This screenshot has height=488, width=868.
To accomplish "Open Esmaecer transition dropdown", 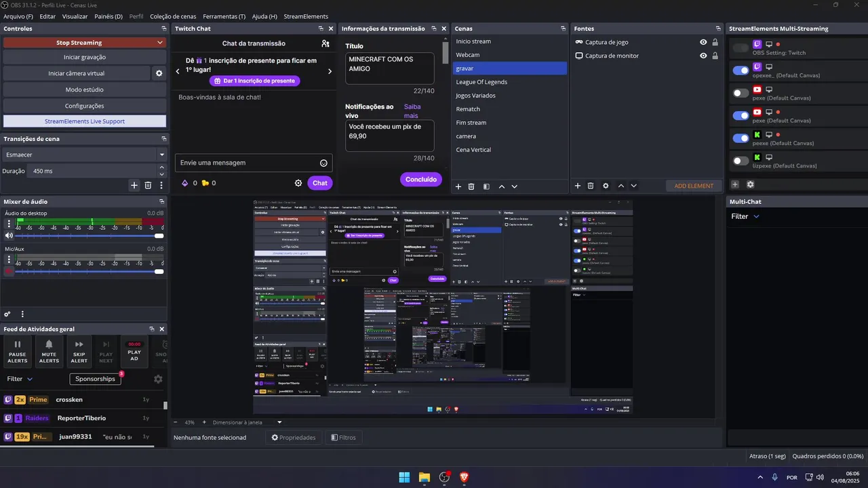I will pyautogui.click(x=85, y=155).
